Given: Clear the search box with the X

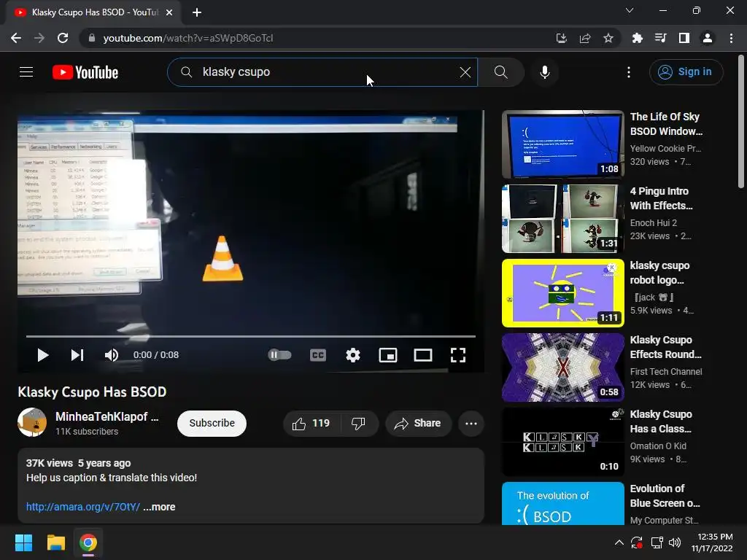Looking at the screenshot, I should (x=465, y=72).
